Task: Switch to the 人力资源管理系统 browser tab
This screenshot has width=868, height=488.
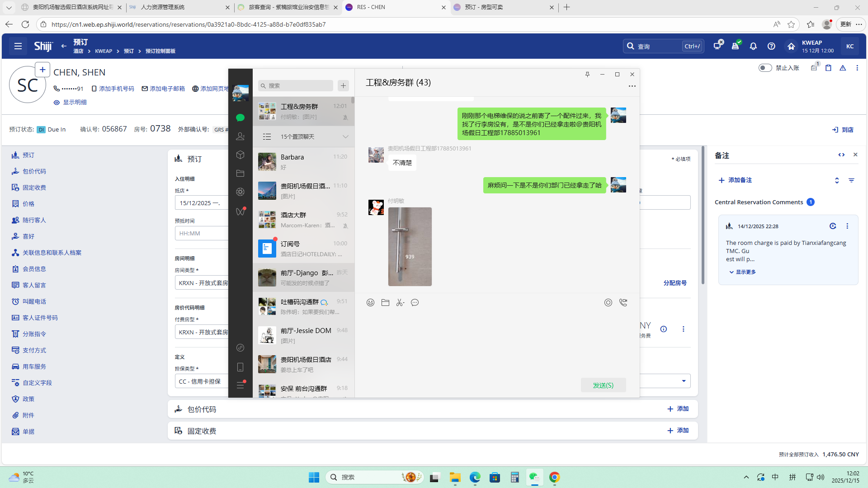Action: 163,7
